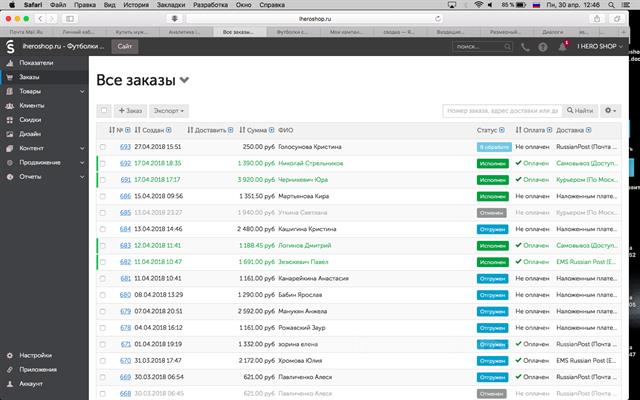Expand Продвижение submenu chevron
Screen dimensions: 640x400
click(x=82, y=162)
